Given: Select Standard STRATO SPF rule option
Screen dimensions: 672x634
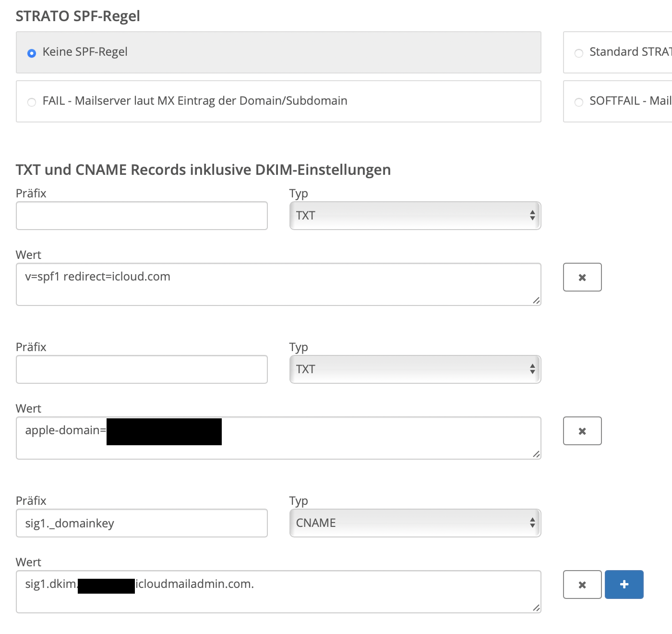Looking at the screenshot, I should (x=579, y=53).
